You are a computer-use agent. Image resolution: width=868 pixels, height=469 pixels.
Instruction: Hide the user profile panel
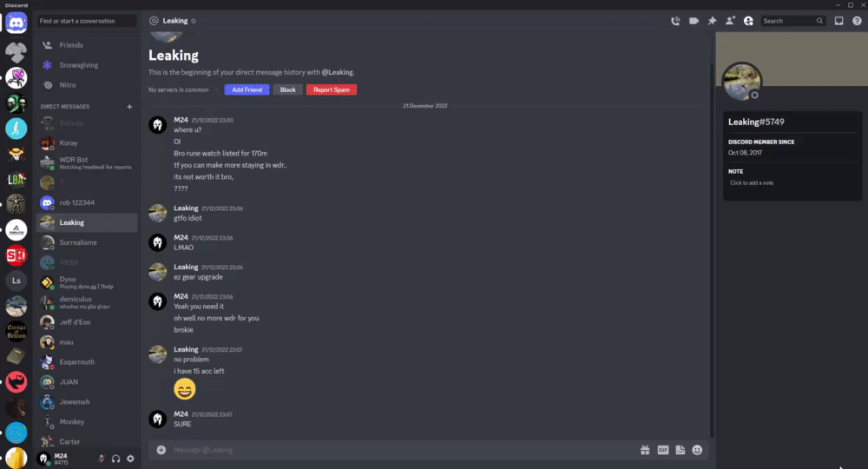click(748, 21)
